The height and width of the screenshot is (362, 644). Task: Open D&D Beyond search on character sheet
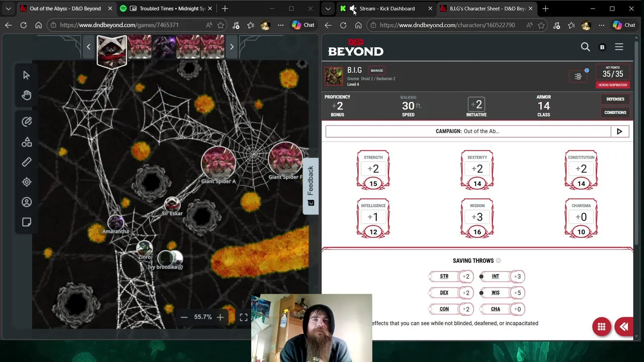pyautogui.click(x=585, y=47)
